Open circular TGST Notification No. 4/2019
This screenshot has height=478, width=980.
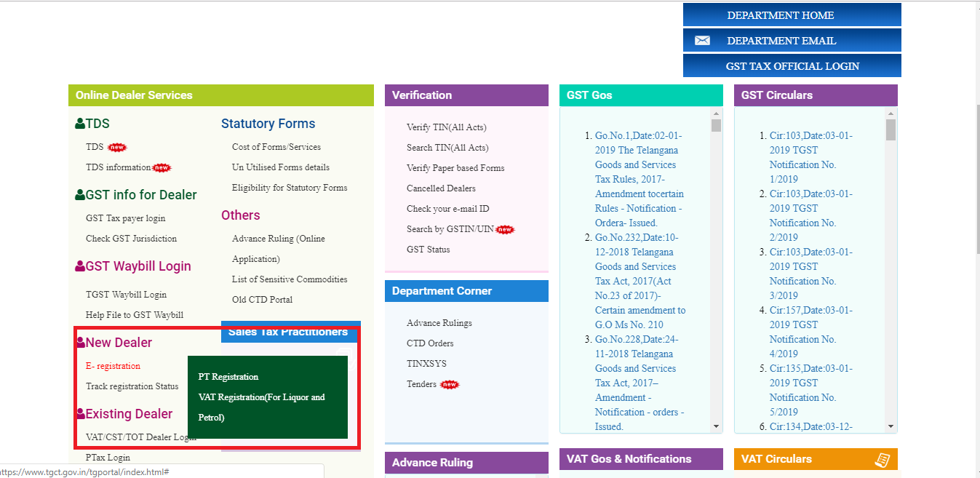click(811, 332)
